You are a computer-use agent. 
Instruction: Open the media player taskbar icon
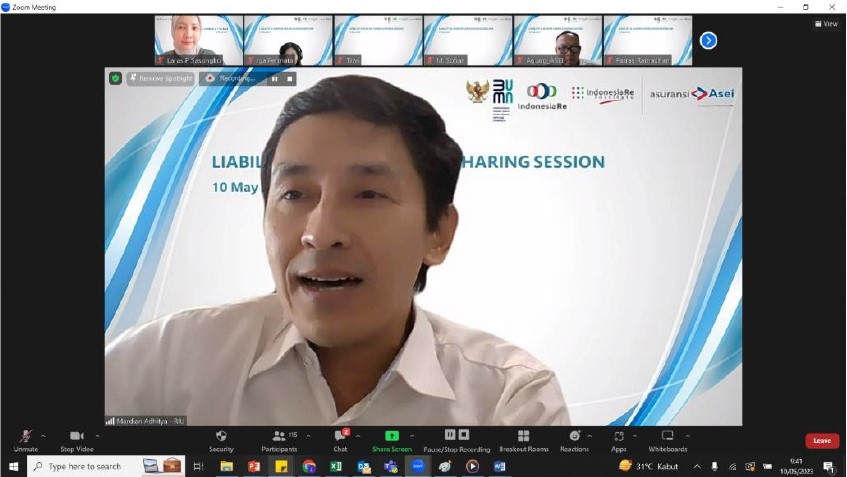[472, 466]
